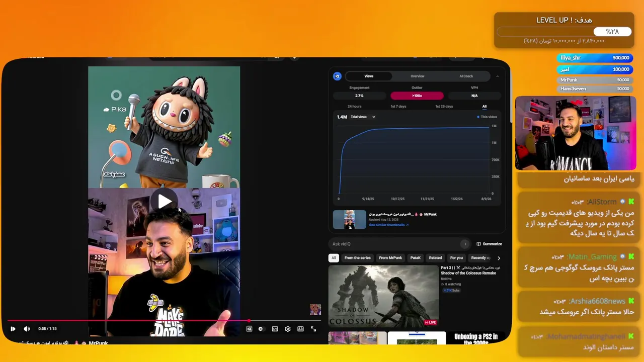The image size is (644, 362).
Task: Select the PutaK filter chip
Action: 416,258
